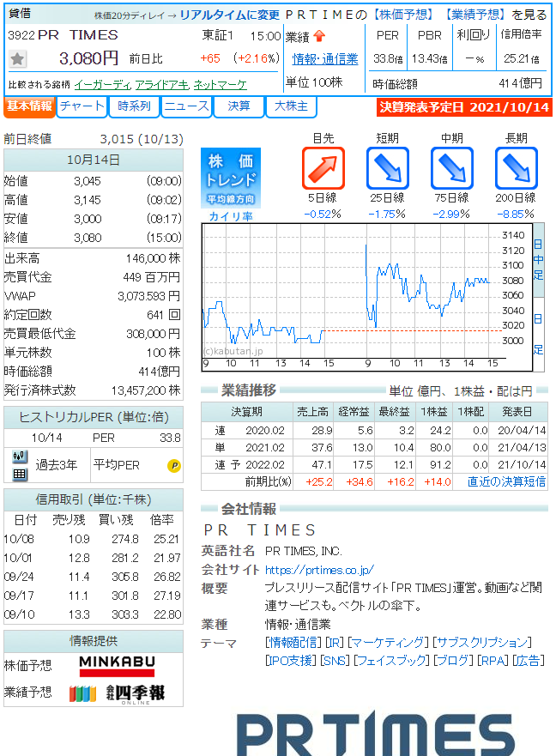
Task: Open the SNS theme link
Action: 335,661
